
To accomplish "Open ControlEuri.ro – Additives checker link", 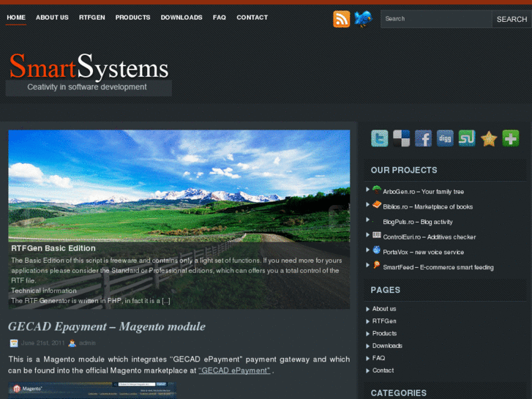I will 430,237.
